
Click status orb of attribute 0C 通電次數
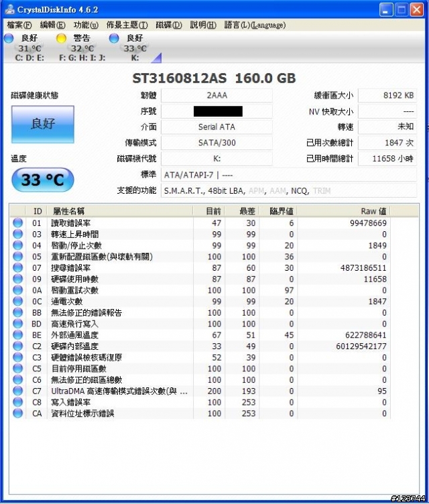[x=17, y=301]
